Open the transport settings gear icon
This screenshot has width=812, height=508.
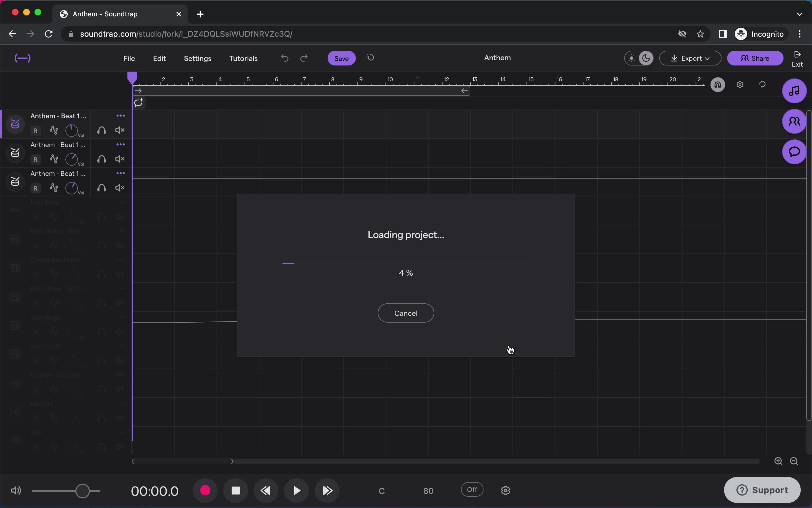point(506,491)
